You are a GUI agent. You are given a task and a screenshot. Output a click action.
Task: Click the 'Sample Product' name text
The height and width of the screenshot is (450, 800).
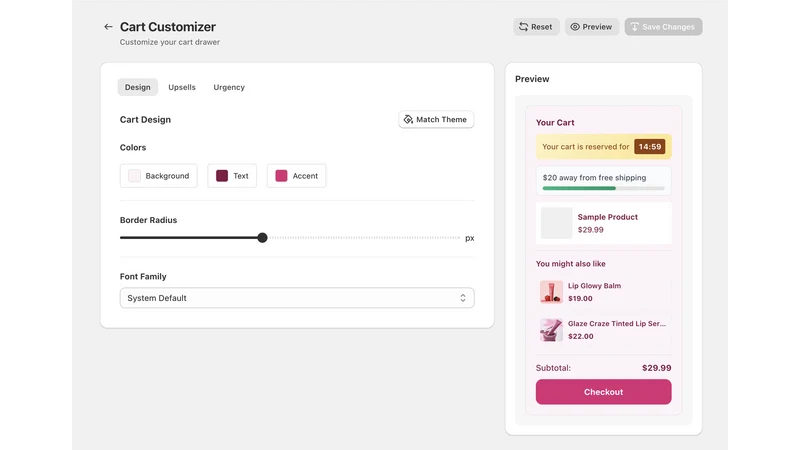click(608, 217)
